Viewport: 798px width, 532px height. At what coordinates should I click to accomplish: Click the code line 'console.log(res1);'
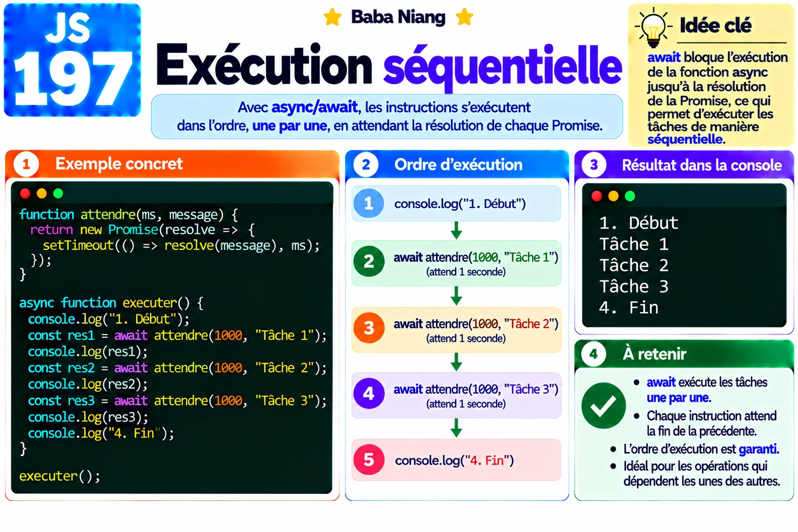click(88, 352)
